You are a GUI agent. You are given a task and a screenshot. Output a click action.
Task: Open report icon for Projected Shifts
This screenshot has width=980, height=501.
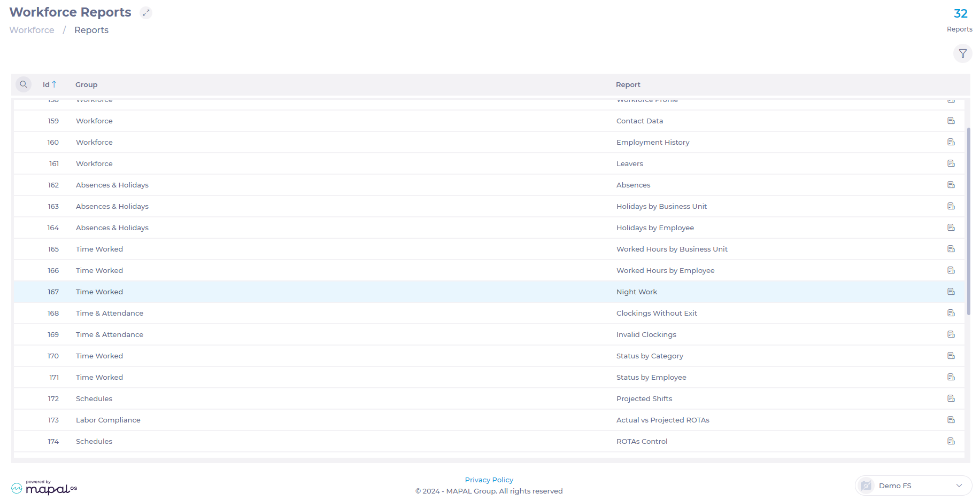tap(951, 398)
